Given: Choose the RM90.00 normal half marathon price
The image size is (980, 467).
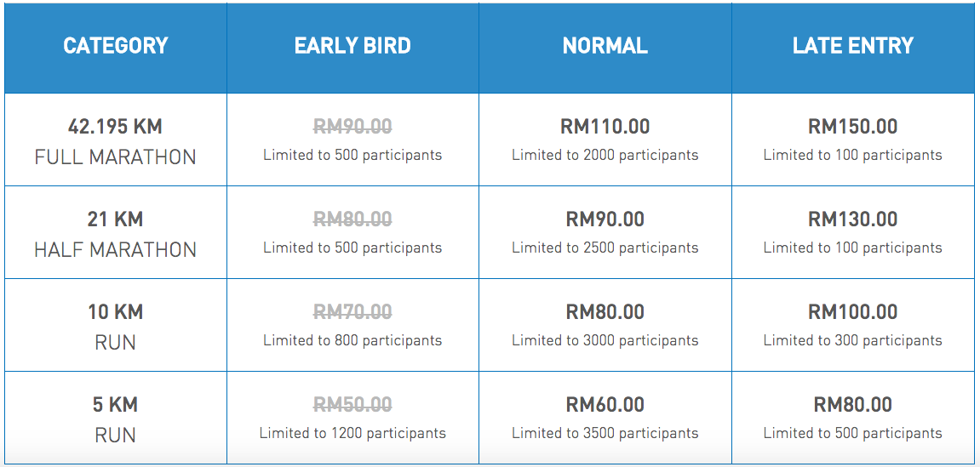Looking at the screenshot, I should click(605, 219).
